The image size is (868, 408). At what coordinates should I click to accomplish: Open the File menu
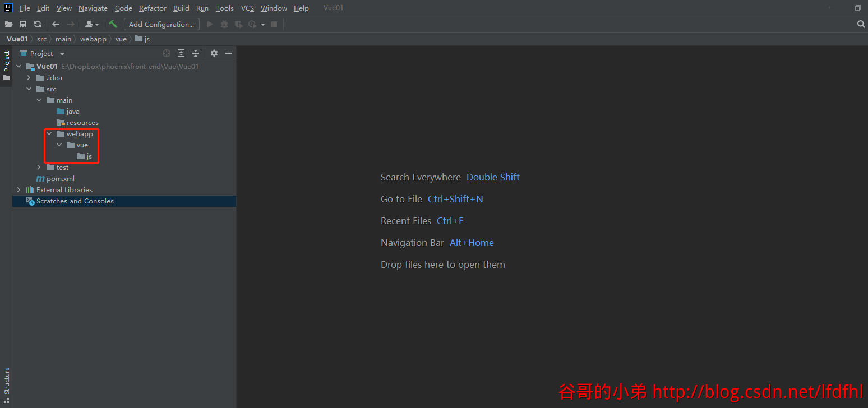[25, 8]
